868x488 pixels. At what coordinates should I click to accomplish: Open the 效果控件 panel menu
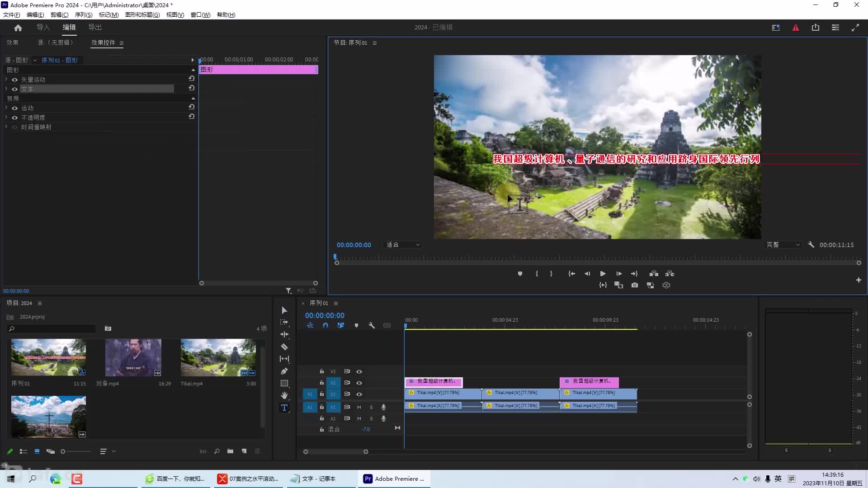point(122,43)
